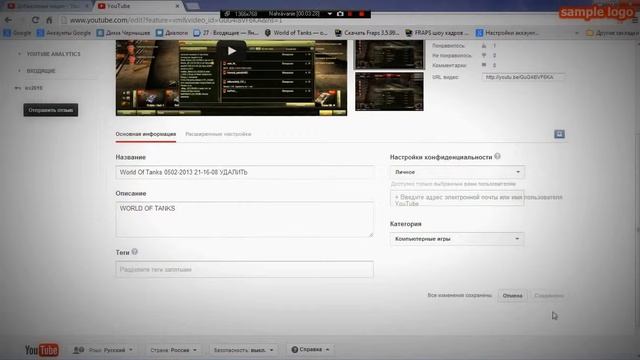Screen dimensions: 640x360
Task: Click the dislikes thumbs-down icon
Action: (484, 55)
